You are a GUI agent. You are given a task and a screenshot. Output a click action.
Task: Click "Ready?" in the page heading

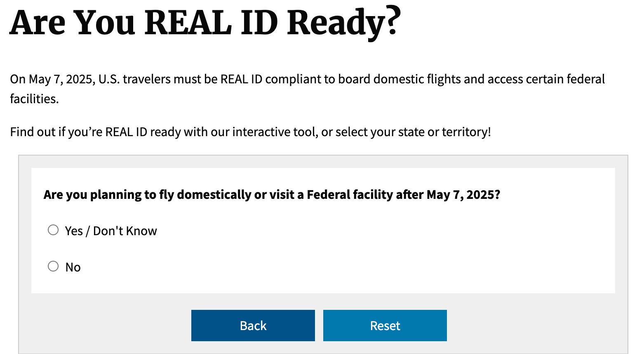[343, 22]
